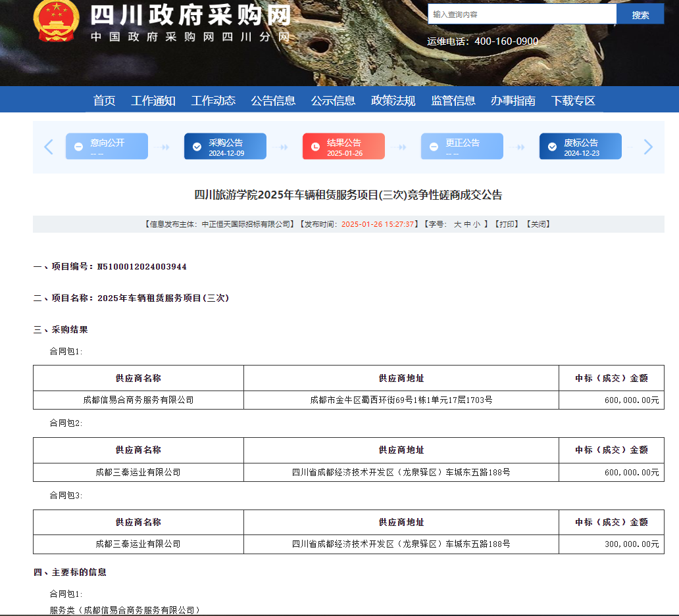The height and width of the screenshot is (616, 679).
Task: Click the 四、主要标的信息 heading
Action: click(x=70, y=573)
